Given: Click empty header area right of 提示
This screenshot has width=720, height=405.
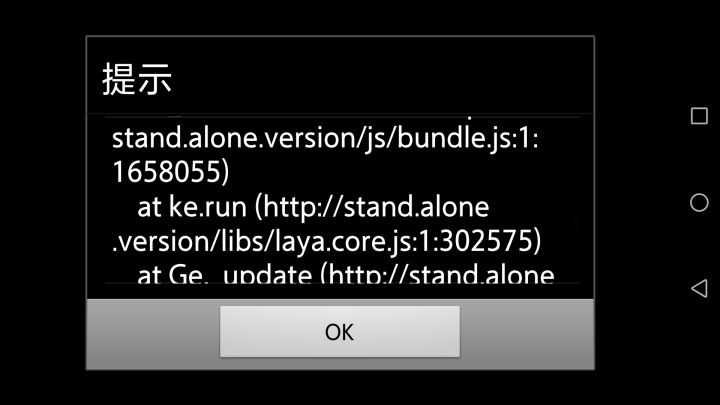Looking at the screenshot, I should (x=381, y=76).
